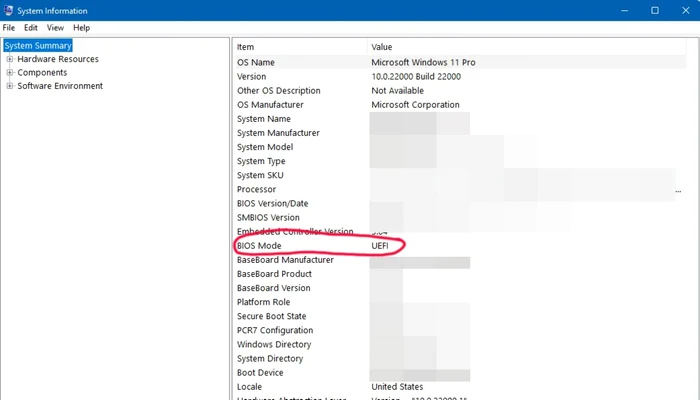The image size is (700, 400).
Task: Click the Microsoft Windows 11 Pro value
Action: (423, 62)
